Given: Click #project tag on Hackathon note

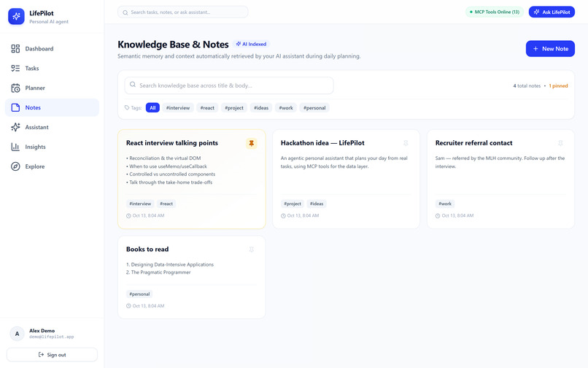Looking at the screenshot, I should click(x=293, y=204).
